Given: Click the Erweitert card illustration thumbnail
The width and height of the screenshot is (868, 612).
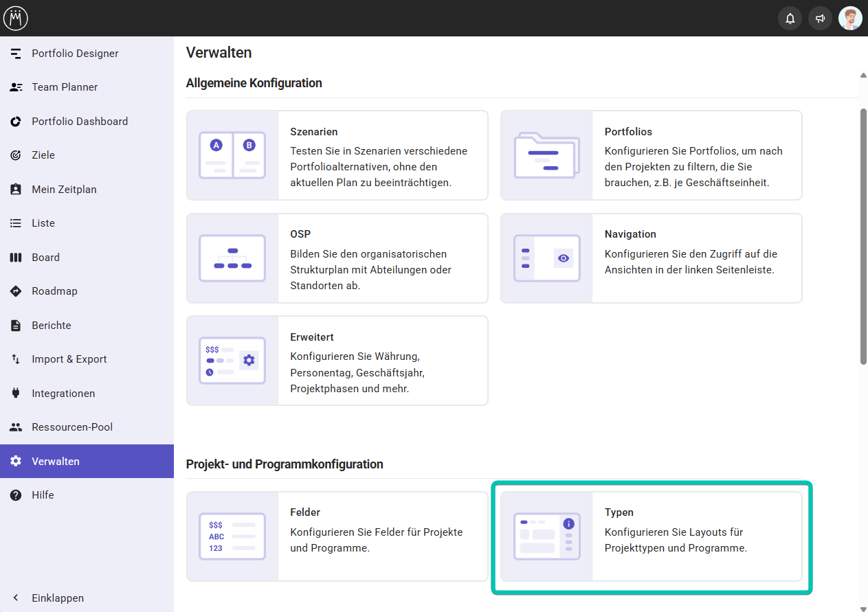Looking at the screenshot, I should pyautogui.click(x=232, y=361).
